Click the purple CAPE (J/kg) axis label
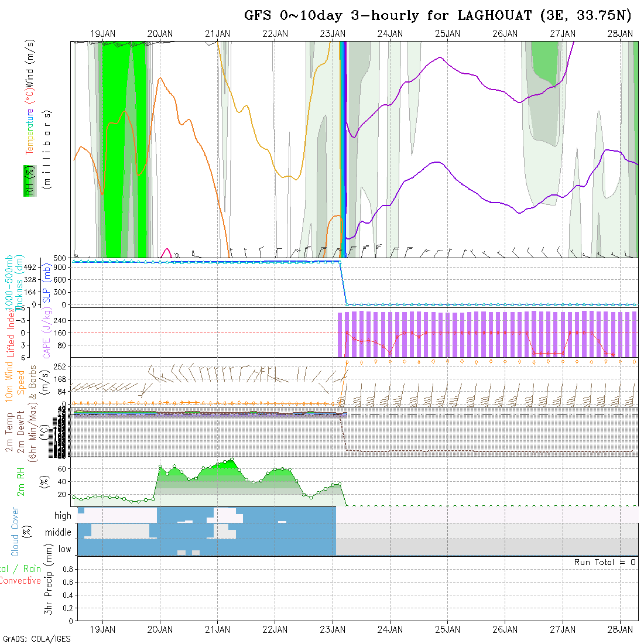This screenshot has height=644, width=644. 47,333
